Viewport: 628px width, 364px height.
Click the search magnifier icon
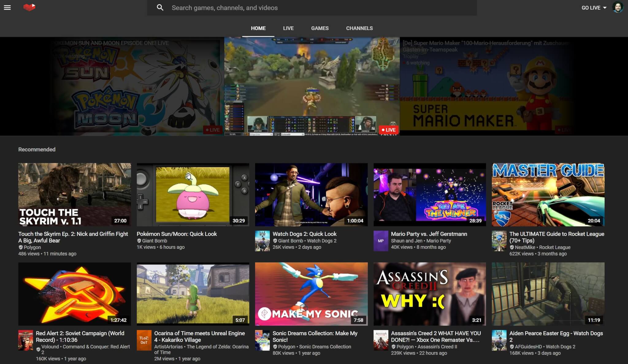pos(160,8)
